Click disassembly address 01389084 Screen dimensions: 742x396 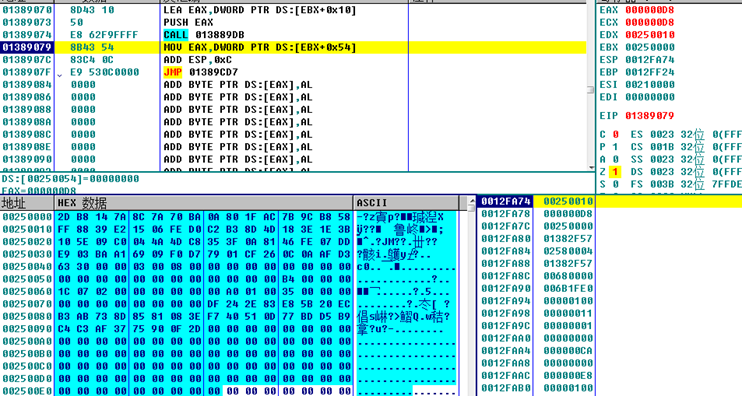27,85
